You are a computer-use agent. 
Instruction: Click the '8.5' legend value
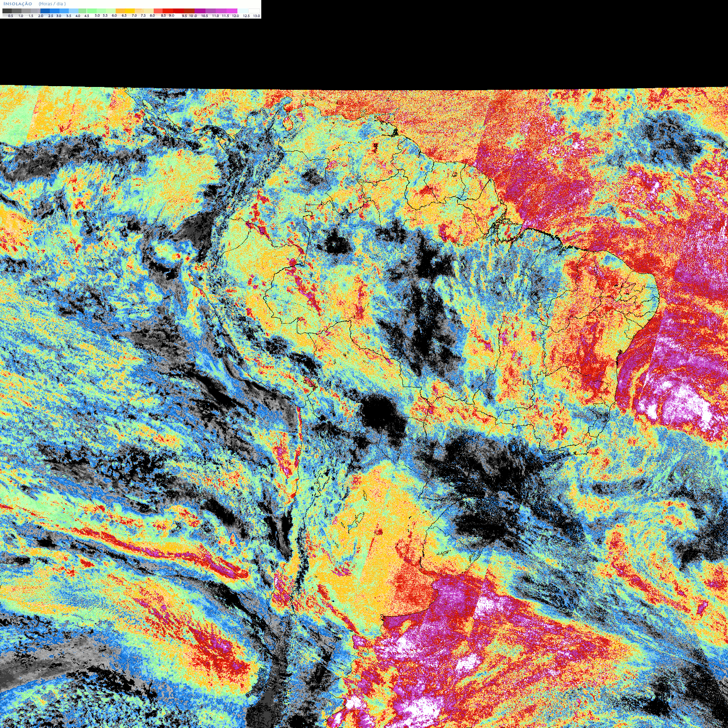click(x=163, y=15)
